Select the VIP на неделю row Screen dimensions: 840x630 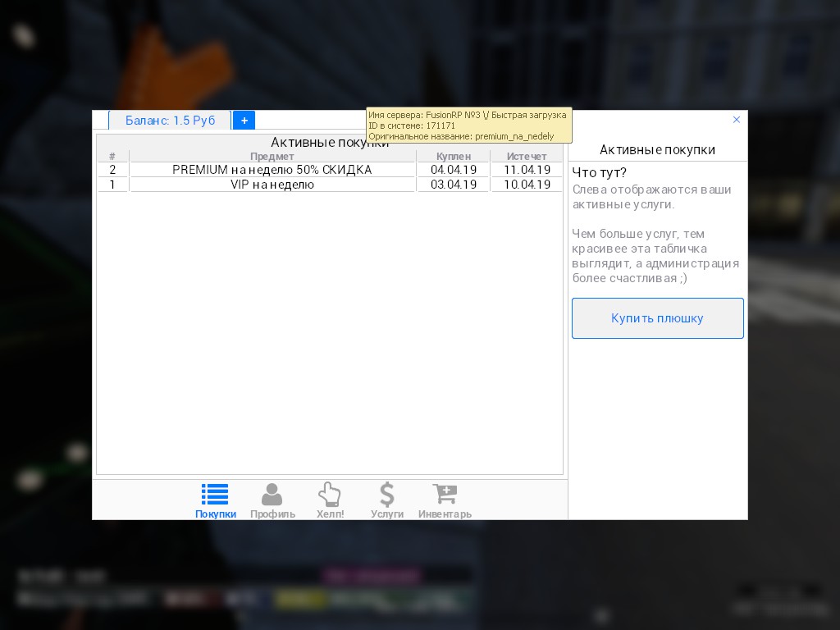[x=330, y=185]
